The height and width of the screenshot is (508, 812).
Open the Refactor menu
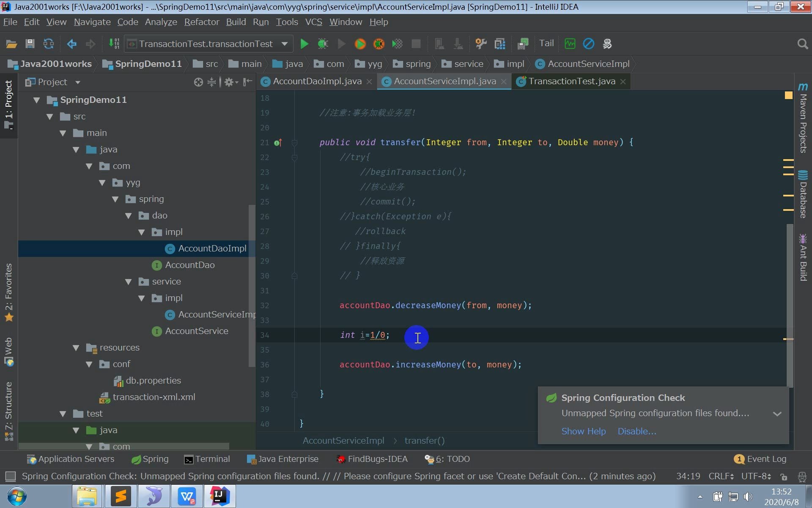click(201, 22)
